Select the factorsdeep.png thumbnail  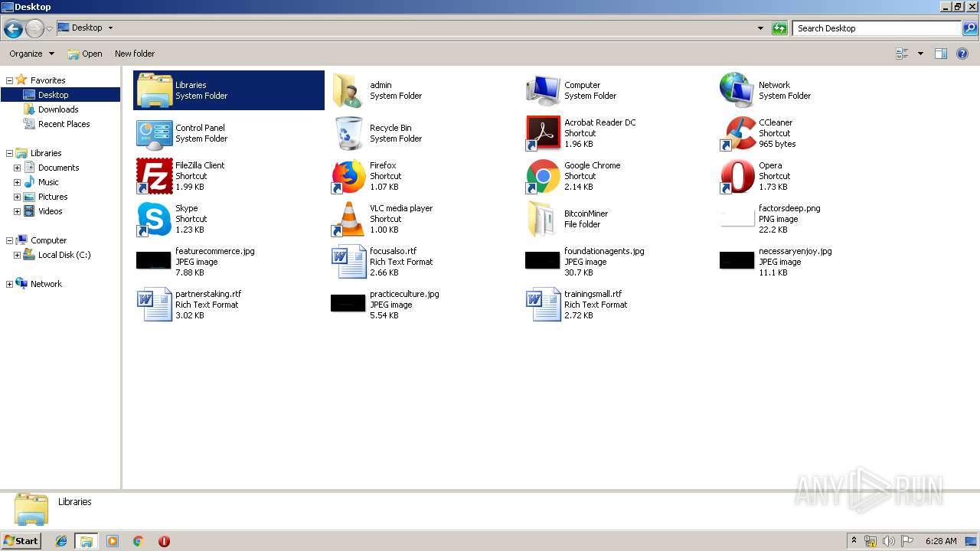click(x=737, y=218)
